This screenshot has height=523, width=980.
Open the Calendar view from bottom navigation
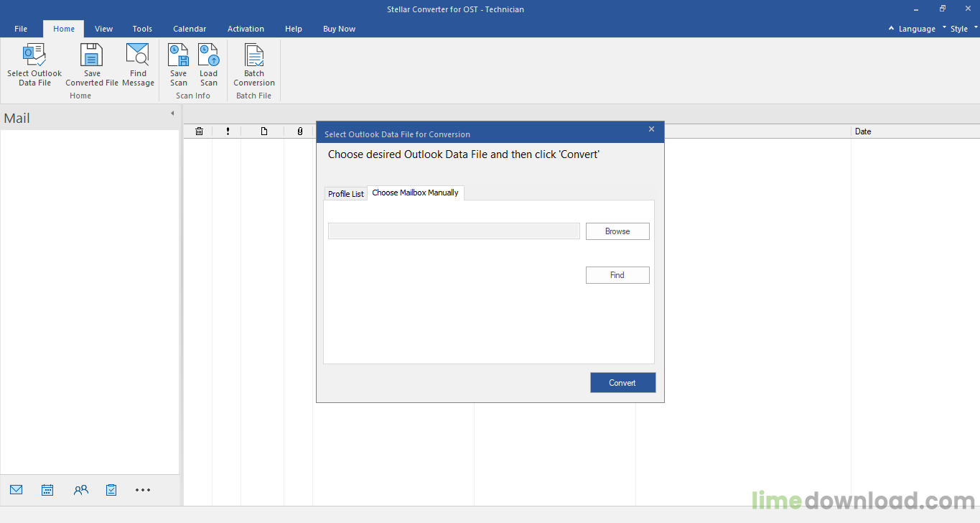(x=47, y=489)
